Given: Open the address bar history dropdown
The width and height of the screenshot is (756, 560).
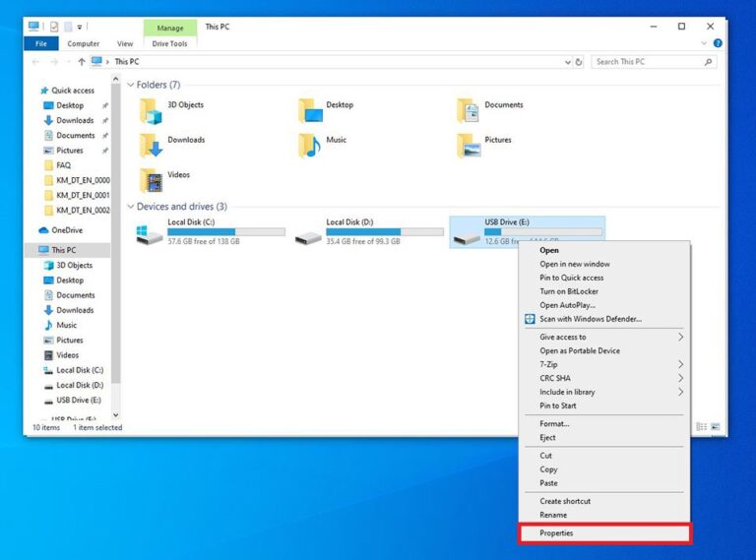Looking at the screenshot, I should pos(567,62).
